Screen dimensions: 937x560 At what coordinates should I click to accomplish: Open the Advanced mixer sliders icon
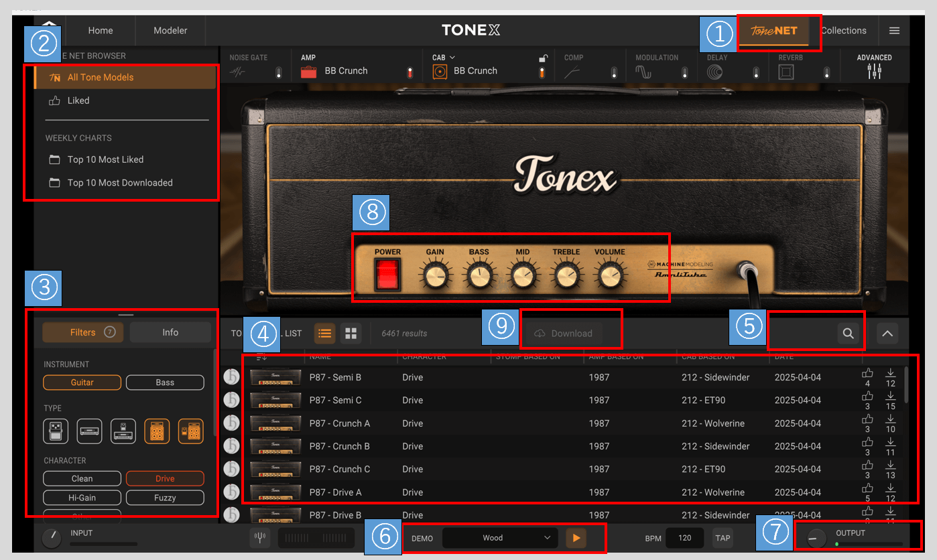[x=875, y=72]
